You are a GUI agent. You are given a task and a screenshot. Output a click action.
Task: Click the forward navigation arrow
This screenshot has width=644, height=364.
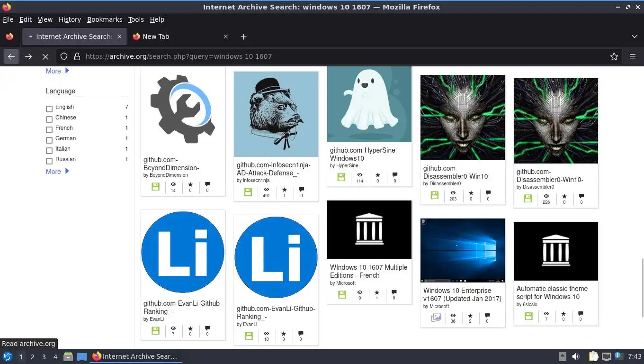point(28,56)
